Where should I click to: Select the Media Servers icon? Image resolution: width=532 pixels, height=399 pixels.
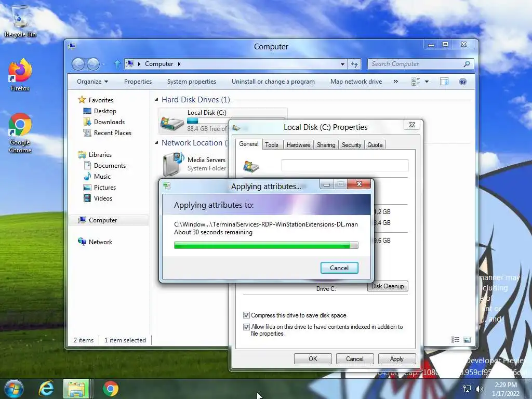pos(174,164)
